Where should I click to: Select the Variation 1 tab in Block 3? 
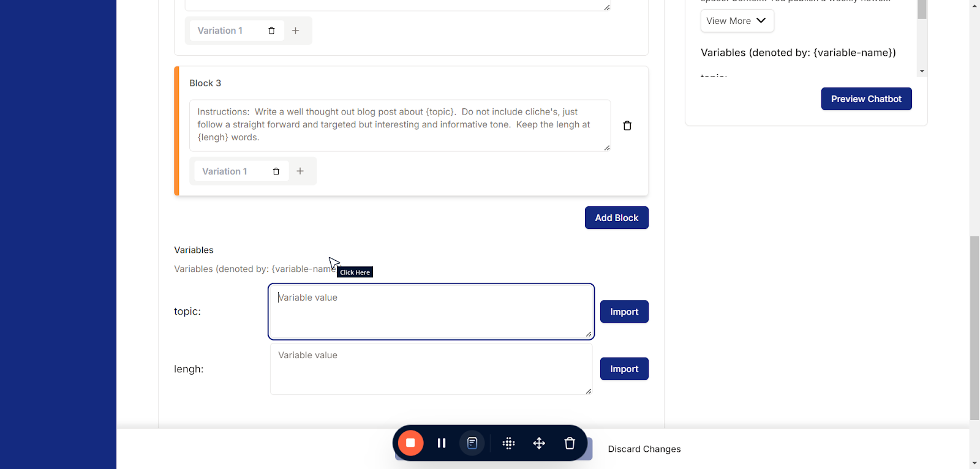225,171
